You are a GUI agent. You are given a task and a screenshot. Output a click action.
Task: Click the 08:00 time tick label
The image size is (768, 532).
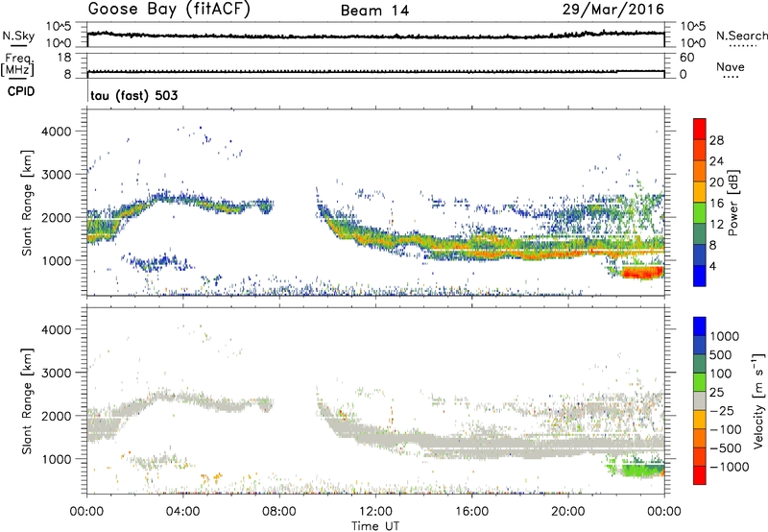tap(279, 512)
